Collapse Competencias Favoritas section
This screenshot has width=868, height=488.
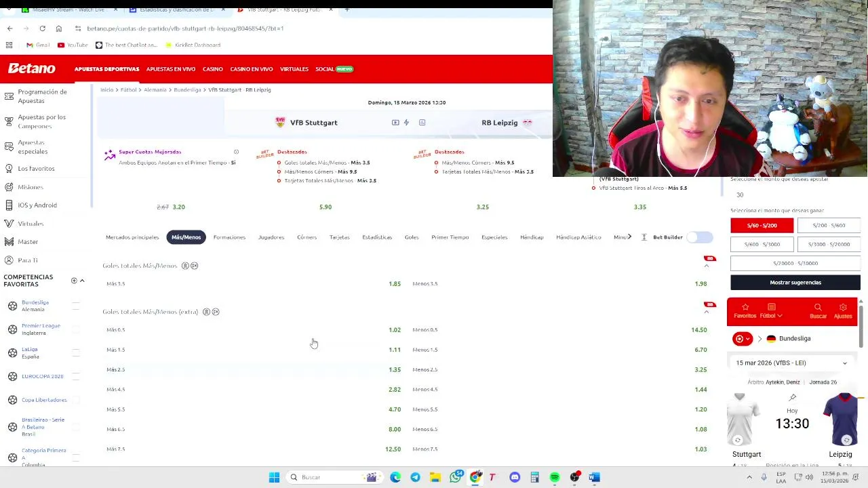point(82,281)
